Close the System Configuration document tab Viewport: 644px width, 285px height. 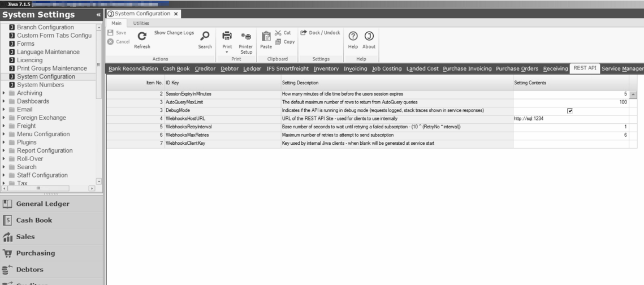click(176, 14)
